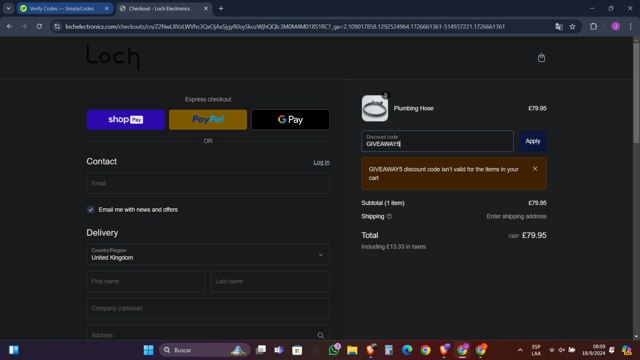This screenshot has width=640, height=360.
Task: View site information icon in address bar
Action: point(57,27)
